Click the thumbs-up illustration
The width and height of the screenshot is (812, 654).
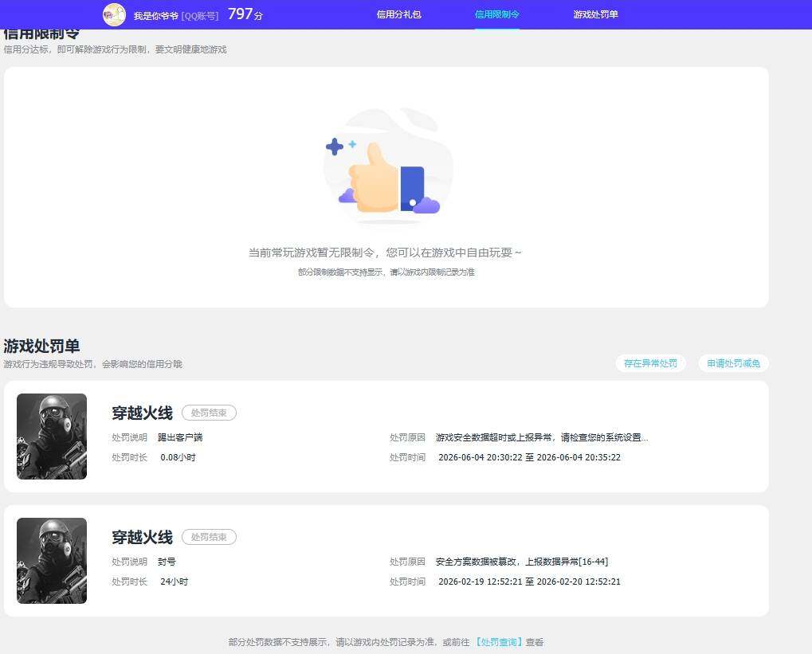click(387, 166)
